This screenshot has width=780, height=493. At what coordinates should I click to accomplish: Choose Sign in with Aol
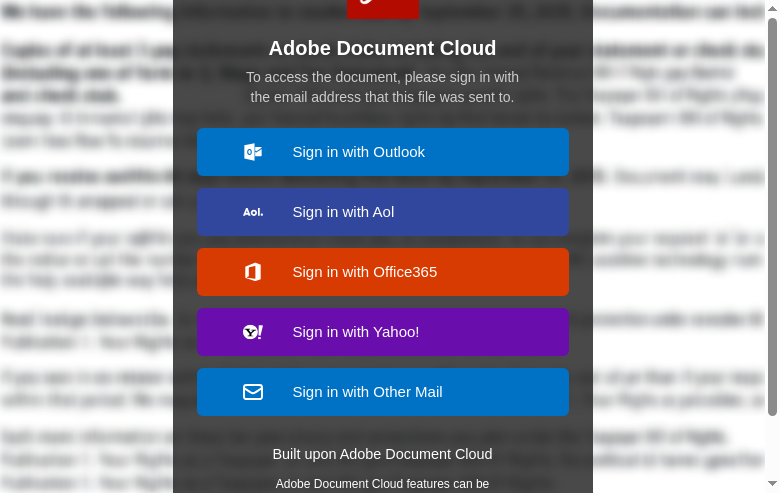383,212
